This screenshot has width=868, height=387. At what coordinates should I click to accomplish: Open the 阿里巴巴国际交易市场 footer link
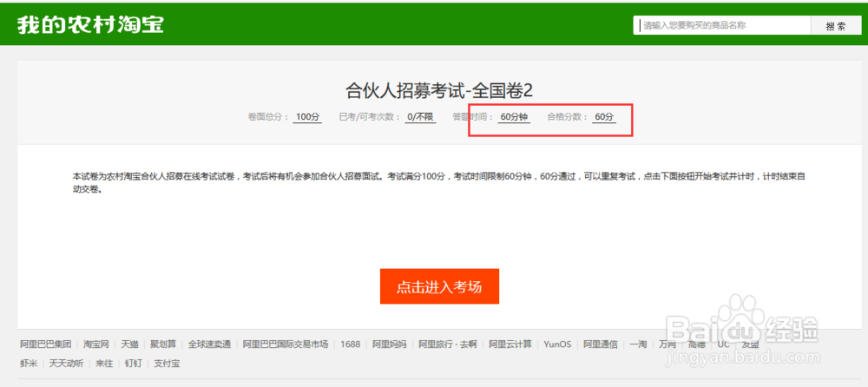coord(286,344)
